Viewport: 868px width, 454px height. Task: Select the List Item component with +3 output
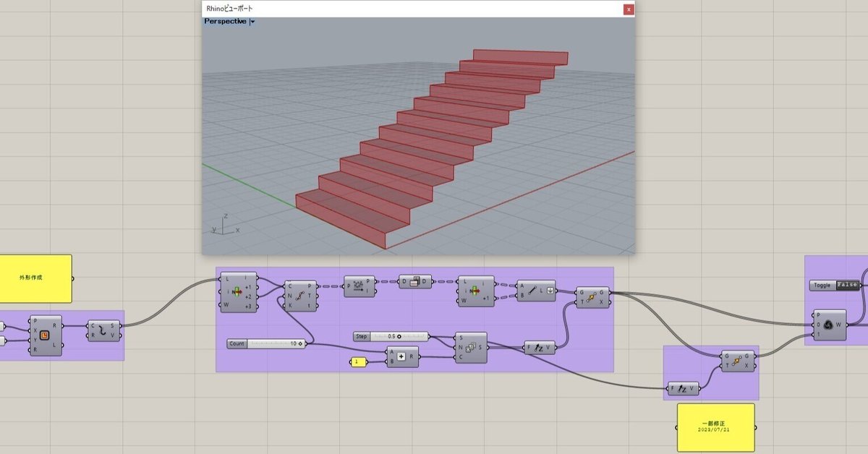click(238, 291)
